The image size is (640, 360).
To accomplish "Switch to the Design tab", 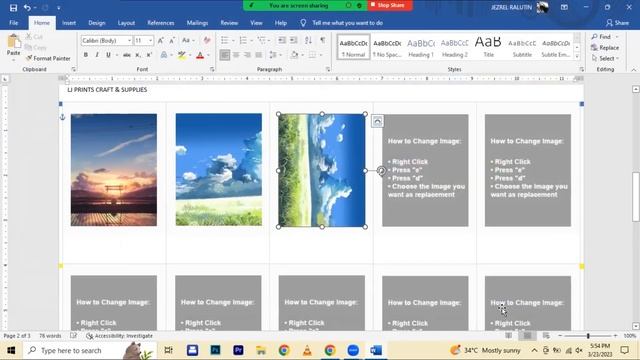I will point(97,23).
